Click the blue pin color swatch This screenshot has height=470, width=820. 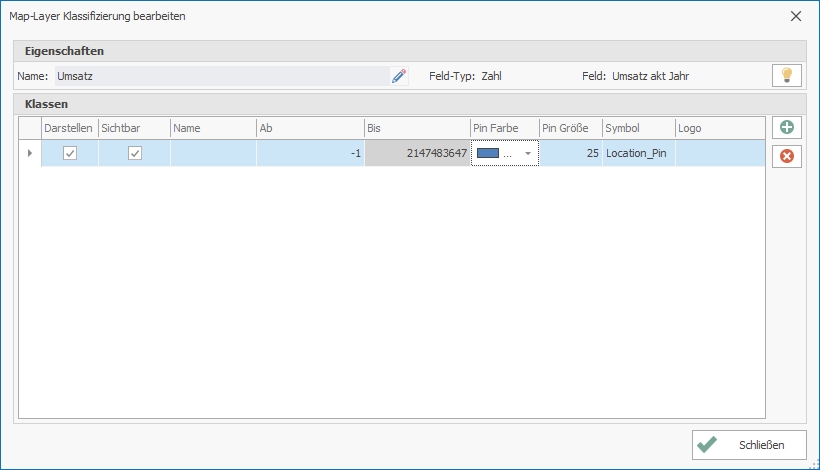(488, 153)
